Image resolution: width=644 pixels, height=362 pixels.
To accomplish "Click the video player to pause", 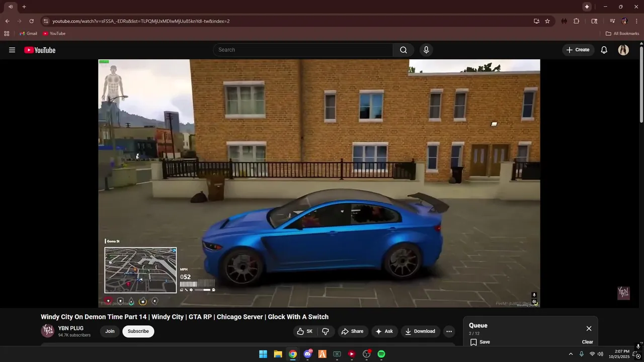I will pos(319,183).
